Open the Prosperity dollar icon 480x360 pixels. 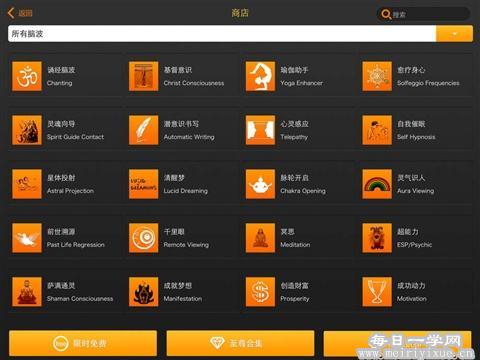(x=260, y=292)
